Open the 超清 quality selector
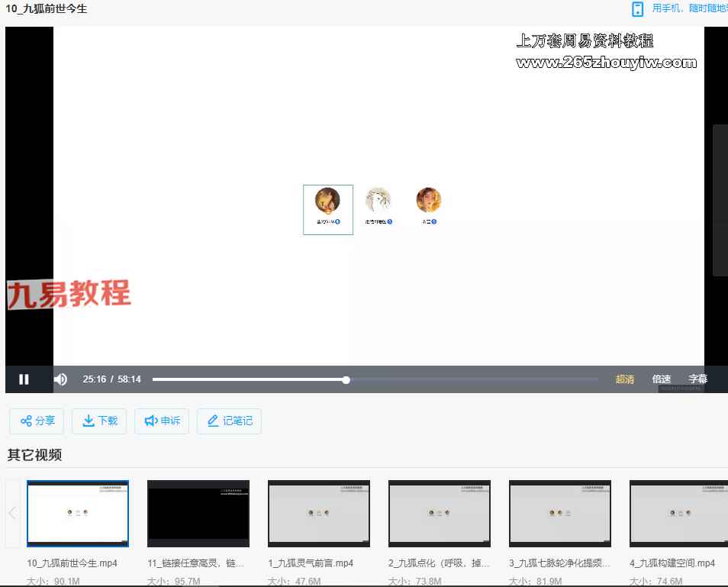Screen dimensions: 728x587 624,379
